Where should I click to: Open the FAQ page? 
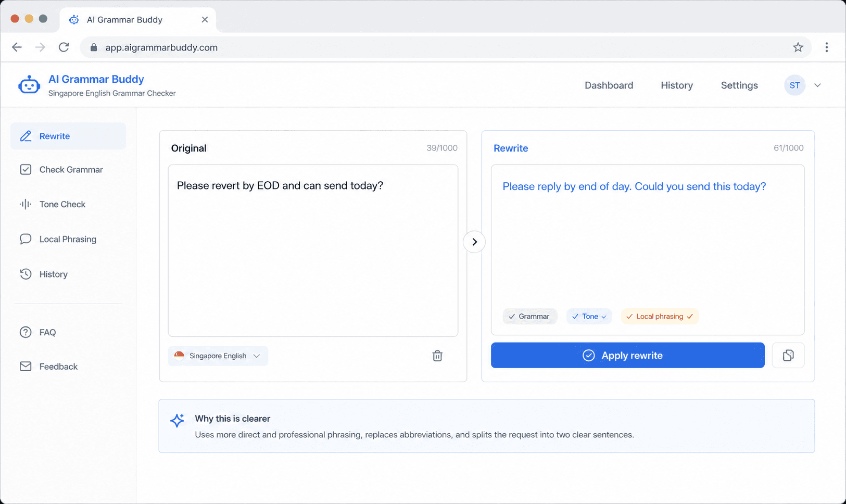[68, 332]
